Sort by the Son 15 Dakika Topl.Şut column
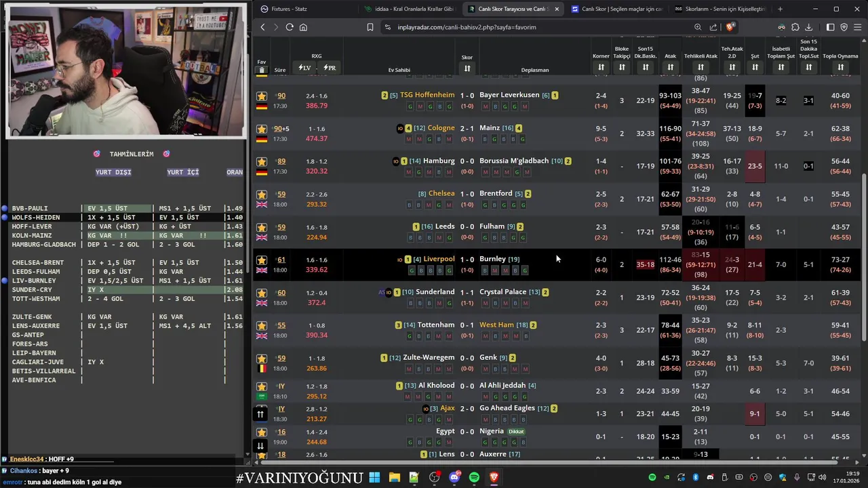868x488 pixels. pyautogui.click(x=808, y=67)
